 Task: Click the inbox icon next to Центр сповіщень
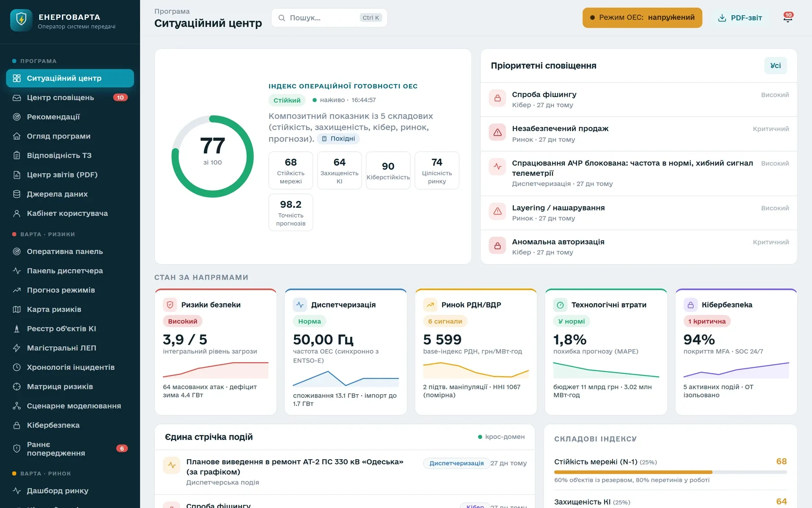tap(17, 98)
